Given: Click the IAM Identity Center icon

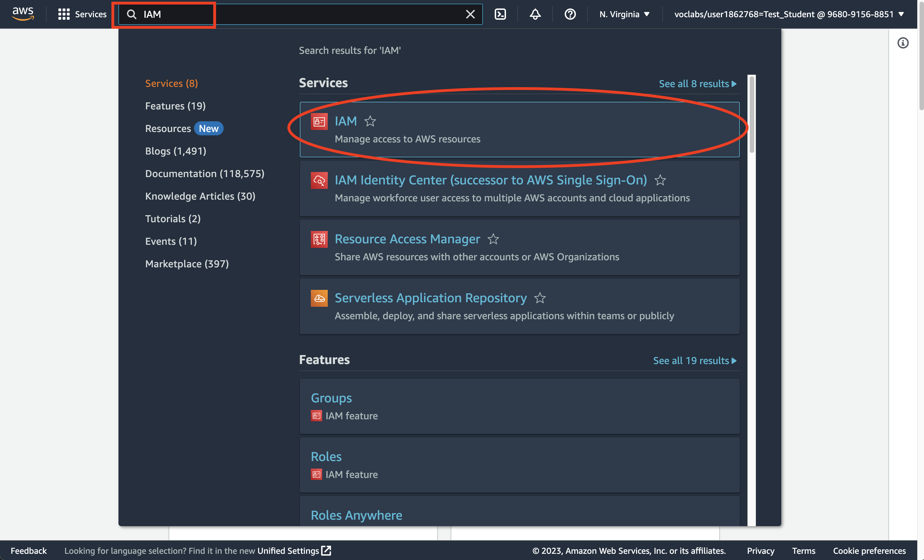Looking at the screenshot, I should (x=319, y=180).
